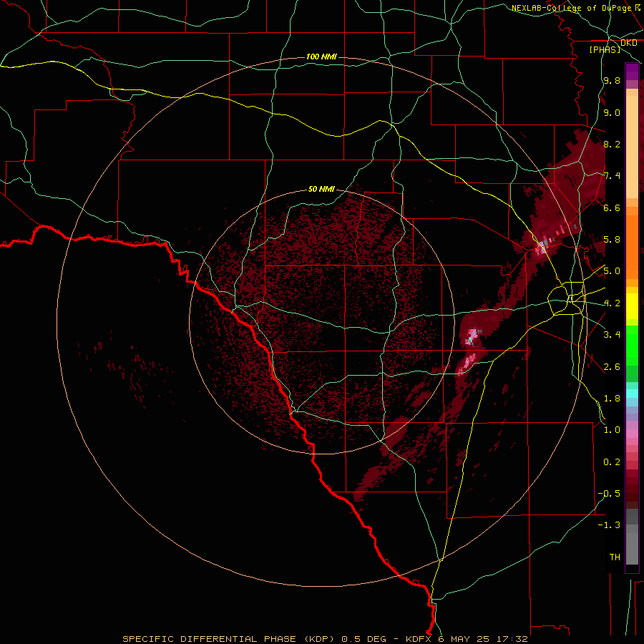Click the 4.2 scale value
Image resolution: width=644 pixels, height=644 pixels.
pyautogui.click(x=612, y=303)
